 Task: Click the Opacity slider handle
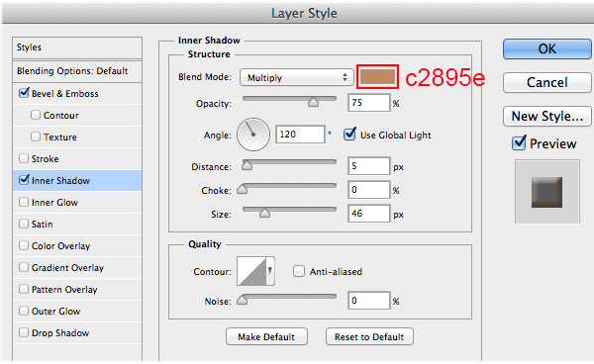click(313, 102)
